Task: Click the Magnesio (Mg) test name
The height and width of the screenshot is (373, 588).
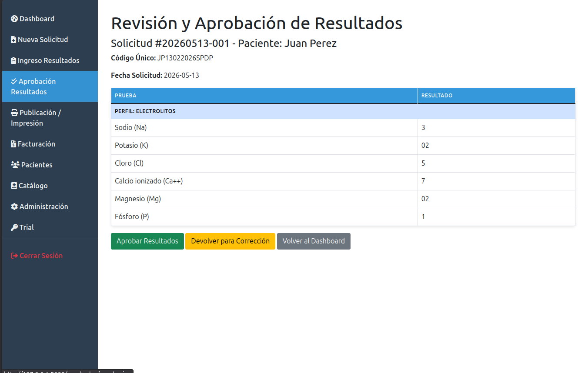Action: click(138, 199)
